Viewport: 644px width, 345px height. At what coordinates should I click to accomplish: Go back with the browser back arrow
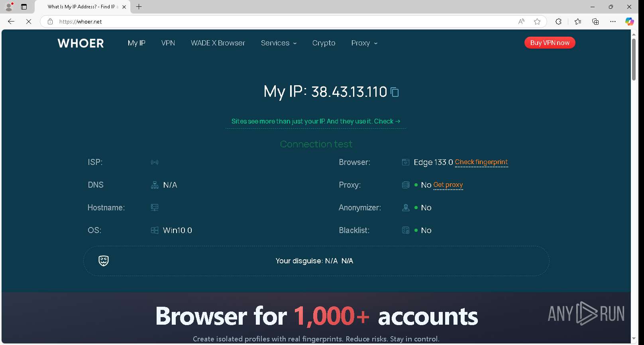(x=11, y=22)
